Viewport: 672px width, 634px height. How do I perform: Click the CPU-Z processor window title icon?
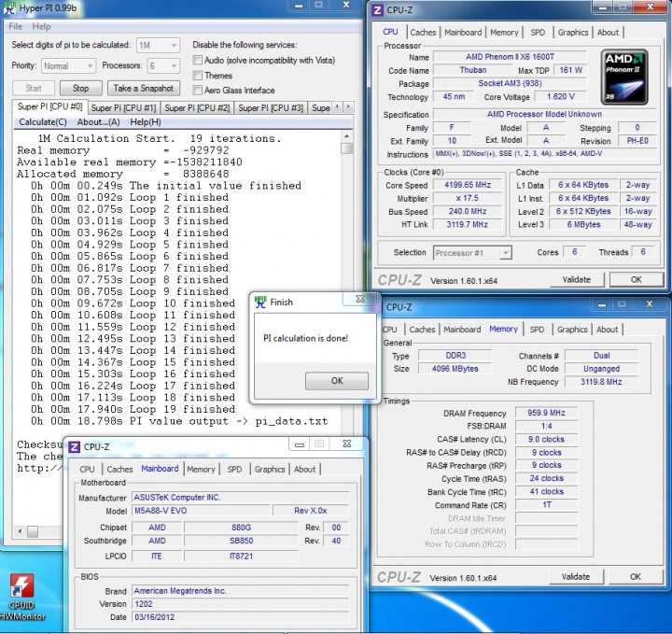(x=377, y=10)
